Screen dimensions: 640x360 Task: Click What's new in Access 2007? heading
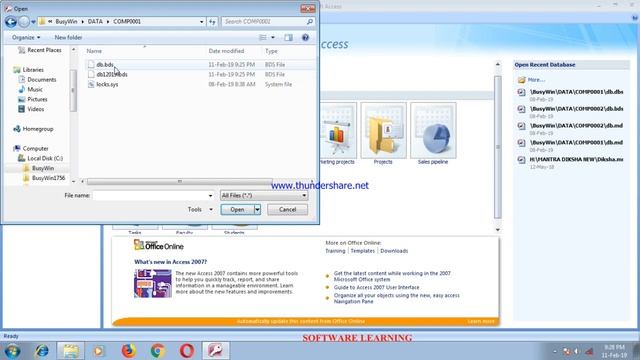[x=170, y=262]
